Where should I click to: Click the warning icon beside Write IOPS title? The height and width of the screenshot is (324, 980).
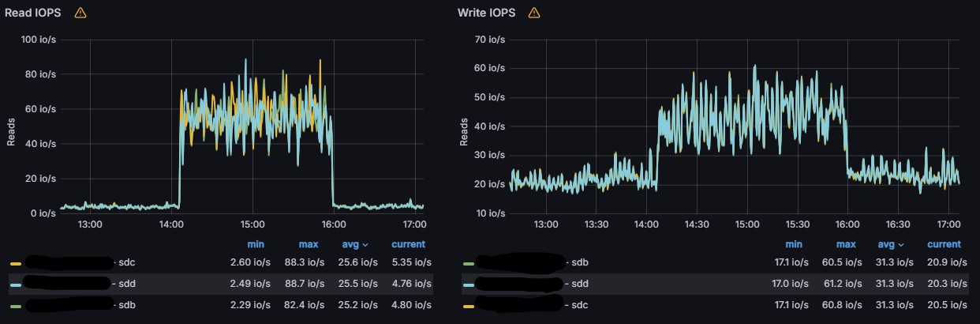coord(534,13)
